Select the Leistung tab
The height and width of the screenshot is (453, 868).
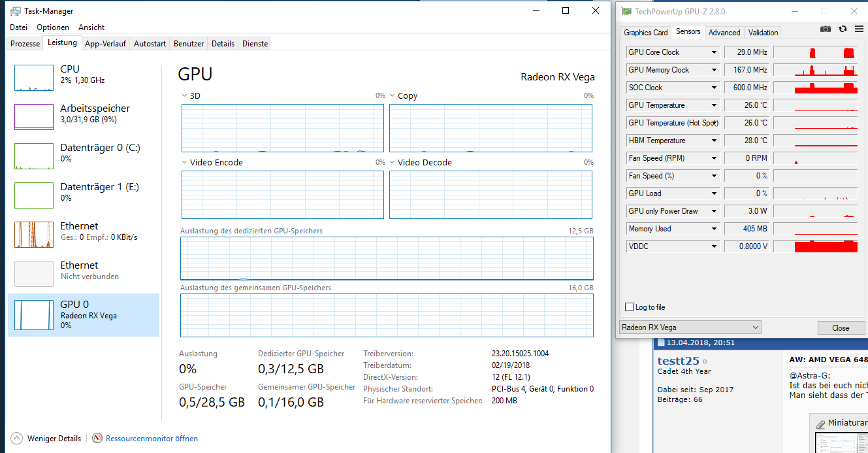tap(63, 43)
